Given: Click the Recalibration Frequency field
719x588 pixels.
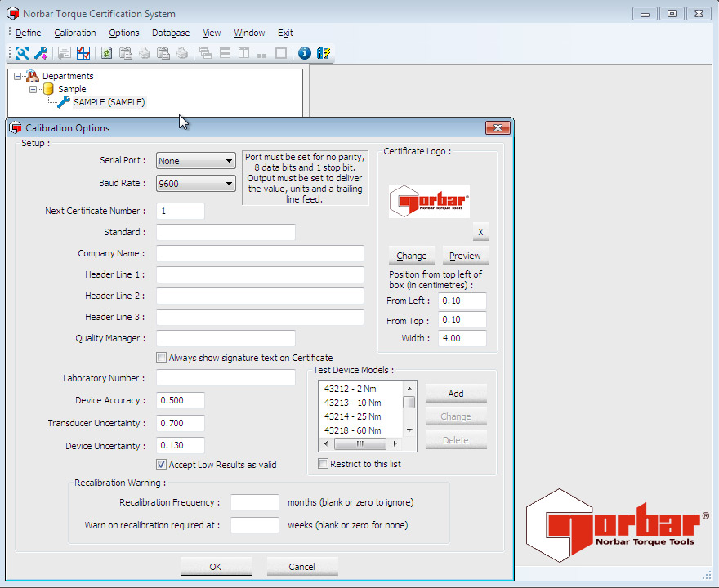Looking at the screenshot, I should pos(255,502).
